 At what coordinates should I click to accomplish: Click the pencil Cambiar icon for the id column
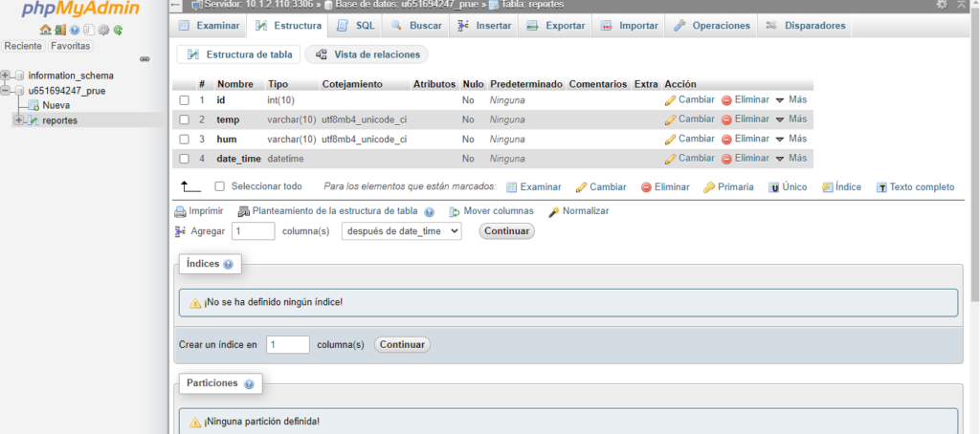pyautogui.click(x=670, y=99)
